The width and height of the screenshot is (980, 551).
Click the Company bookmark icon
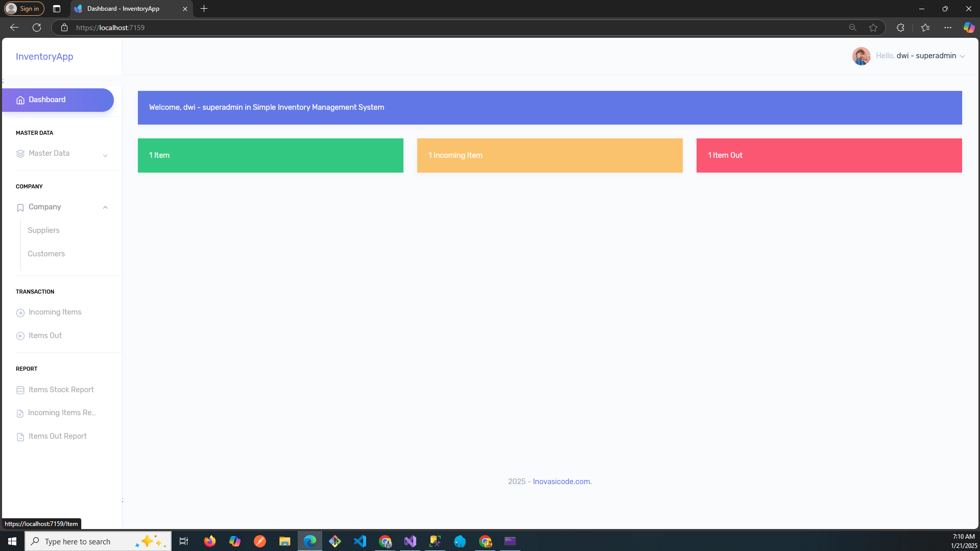click(20, 207)
